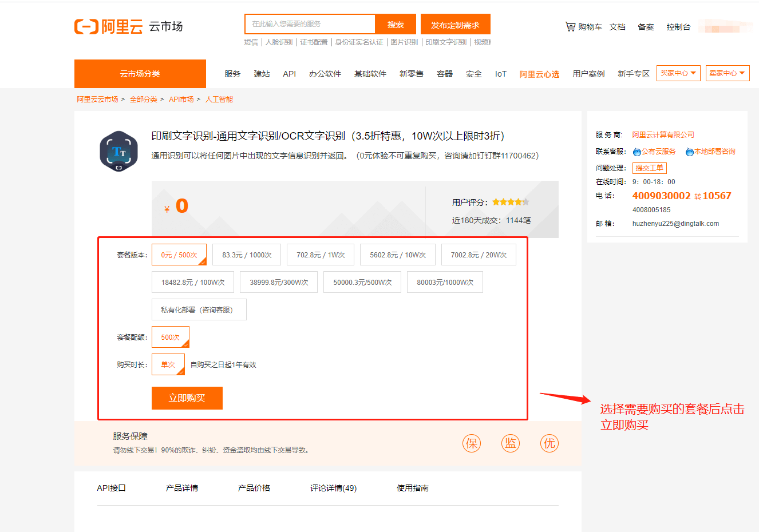Expand the 买家中心 dropdown

coord(678,73)
